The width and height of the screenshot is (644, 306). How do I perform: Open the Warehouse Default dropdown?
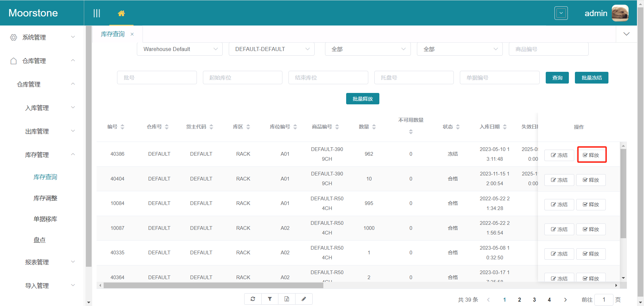179,49
